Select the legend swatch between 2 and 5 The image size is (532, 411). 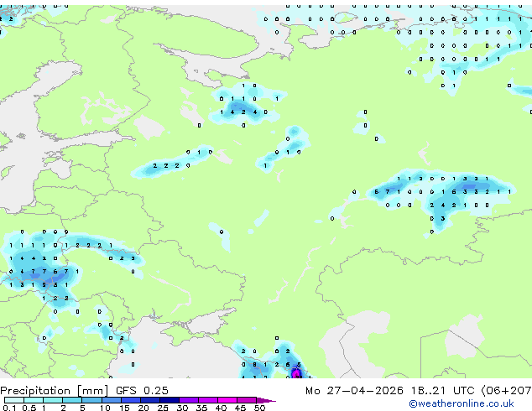(x=72, y=400)
